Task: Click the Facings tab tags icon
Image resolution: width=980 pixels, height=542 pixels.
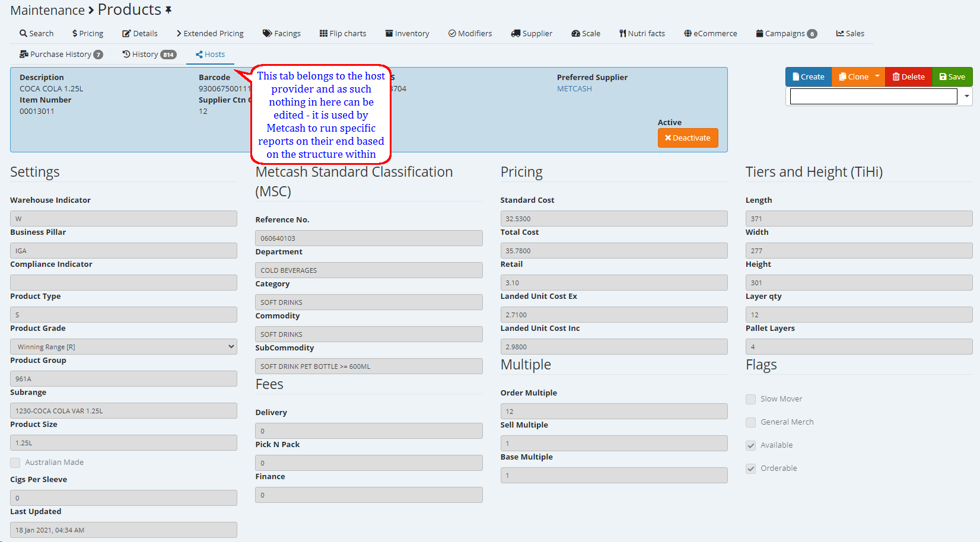Action: click(268, 34)
